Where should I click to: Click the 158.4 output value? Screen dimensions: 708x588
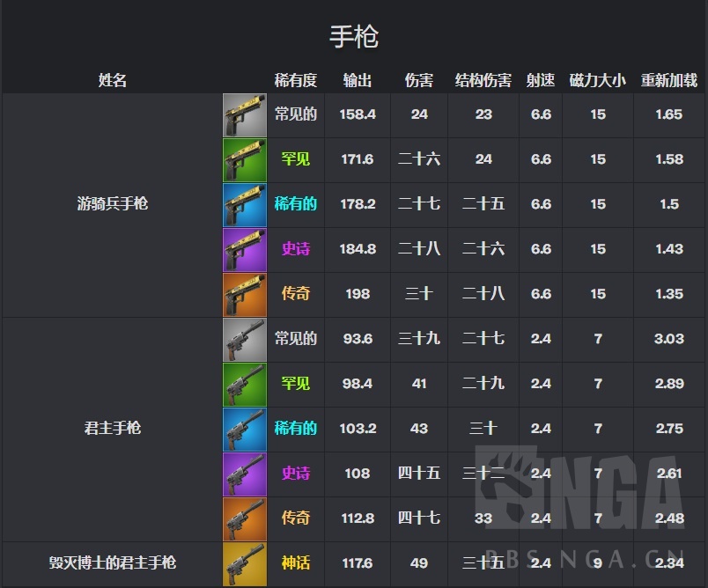click(x=358, y=114)
